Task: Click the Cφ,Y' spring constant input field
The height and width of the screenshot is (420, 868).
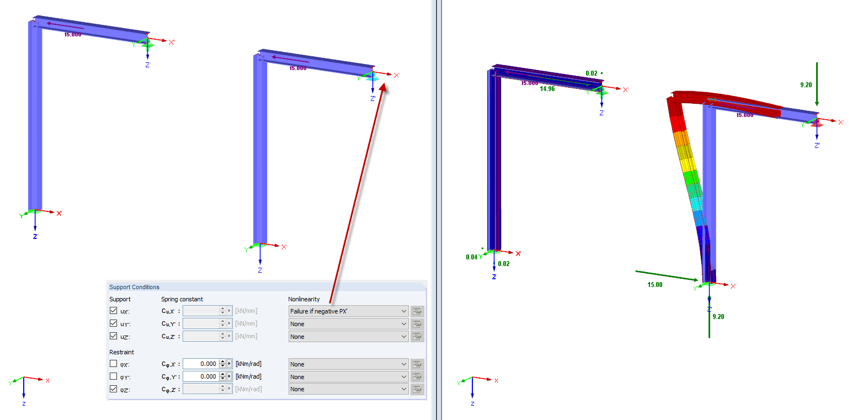Action: 201,376
